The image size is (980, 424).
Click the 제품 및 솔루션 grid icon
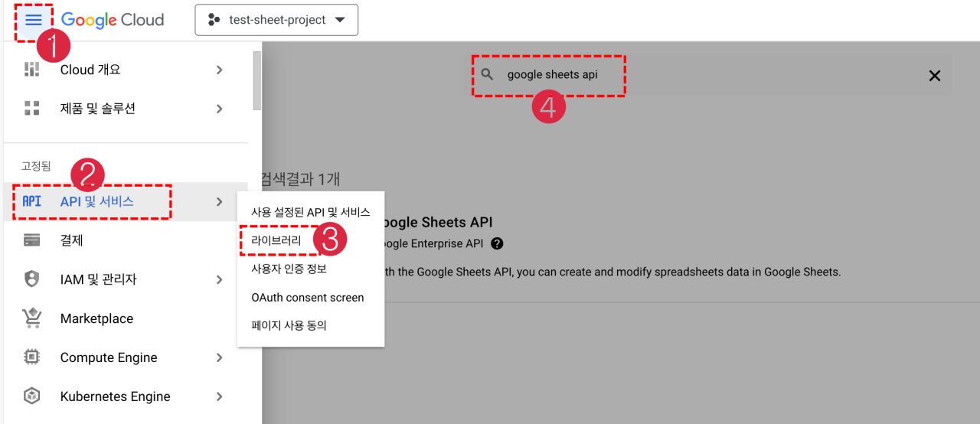pos(31,109)
